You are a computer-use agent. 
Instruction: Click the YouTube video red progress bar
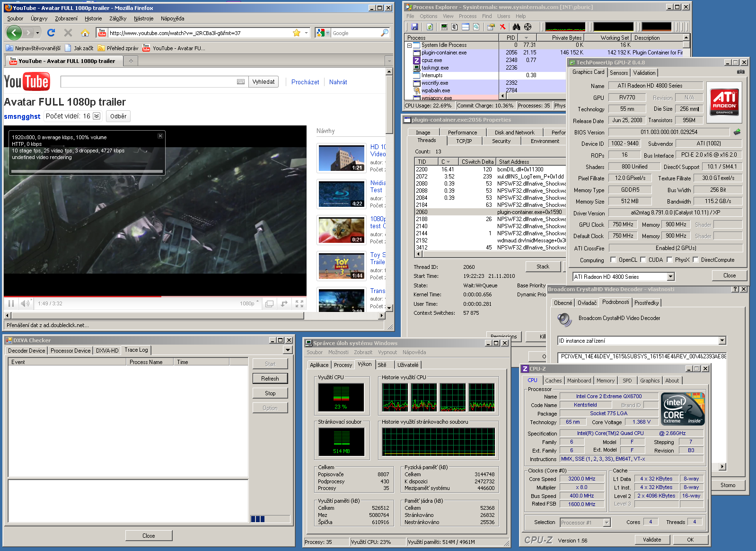pos(83,297)
